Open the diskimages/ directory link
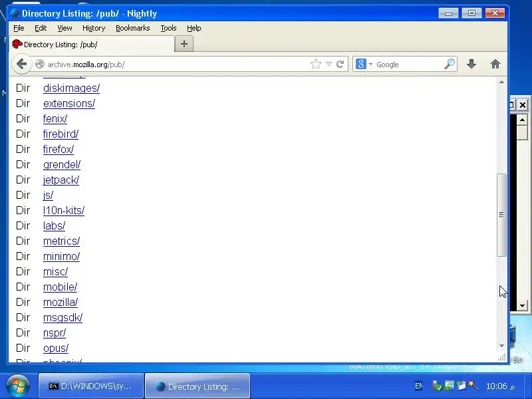 pyautogui.click(x=71, y=88)
